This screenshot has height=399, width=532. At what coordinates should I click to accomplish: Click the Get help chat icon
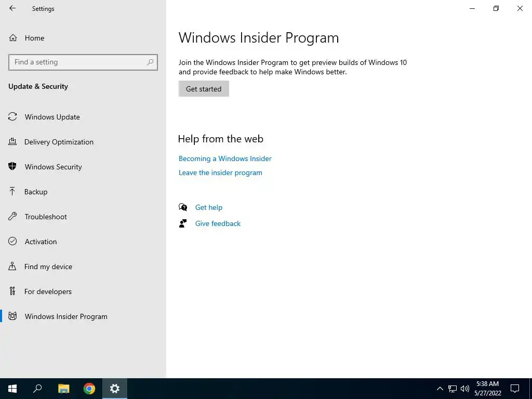pyautogui.click(x=183, y=207)
